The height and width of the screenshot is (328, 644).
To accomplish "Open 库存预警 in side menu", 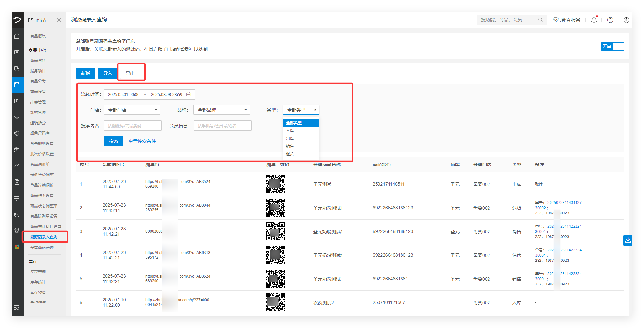I will 38,293.
